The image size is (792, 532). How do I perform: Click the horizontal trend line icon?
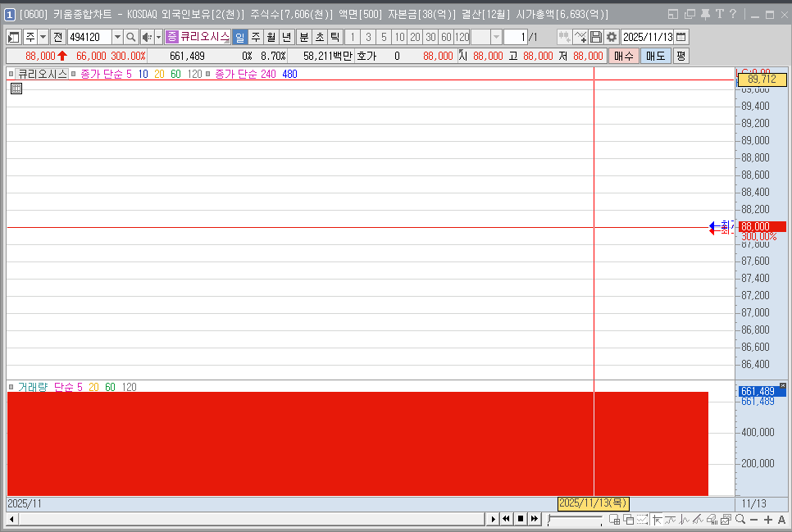671,520
